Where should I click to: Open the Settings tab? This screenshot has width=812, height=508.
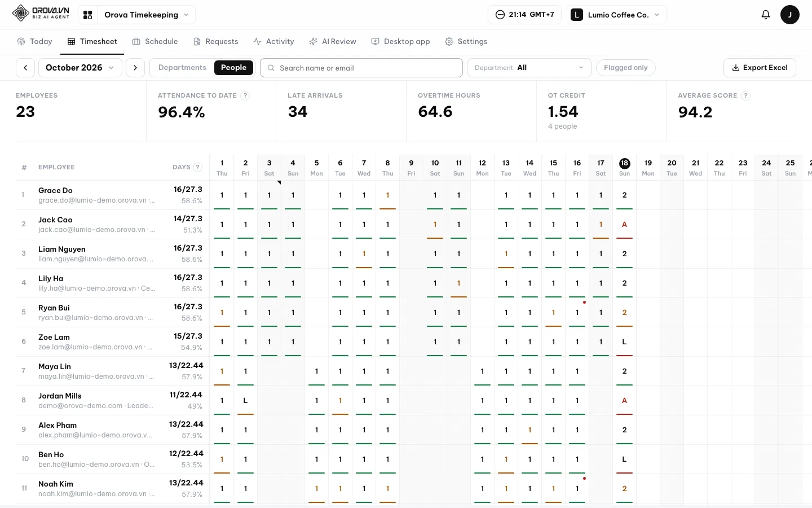coord(466,42)
